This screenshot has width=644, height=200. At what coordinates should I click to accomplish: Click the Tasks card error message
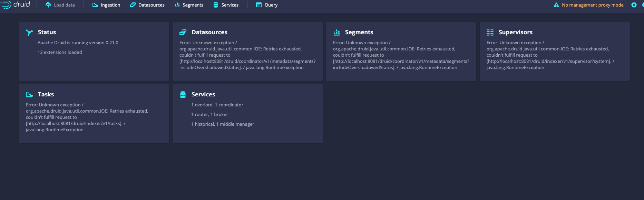coord(87,117)
